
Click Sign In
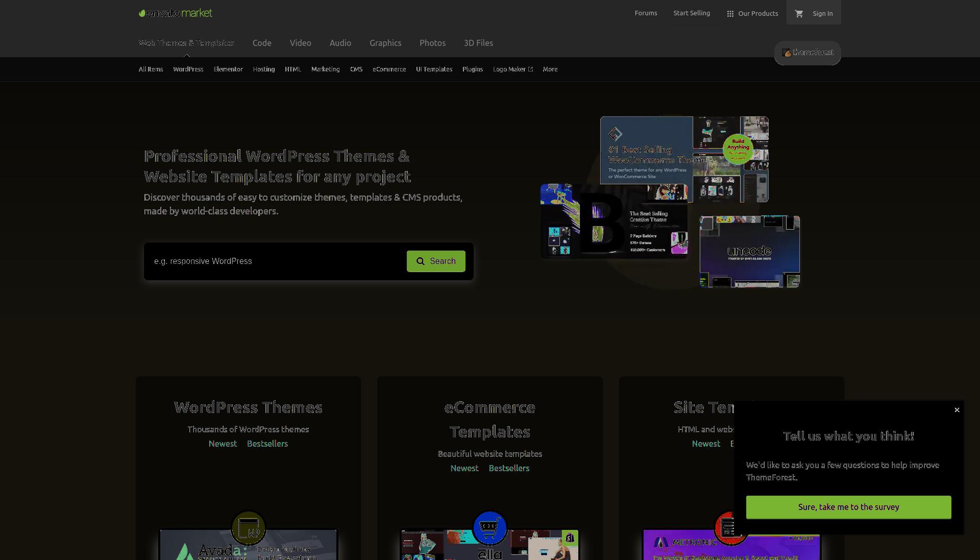[x=822, y=14]
